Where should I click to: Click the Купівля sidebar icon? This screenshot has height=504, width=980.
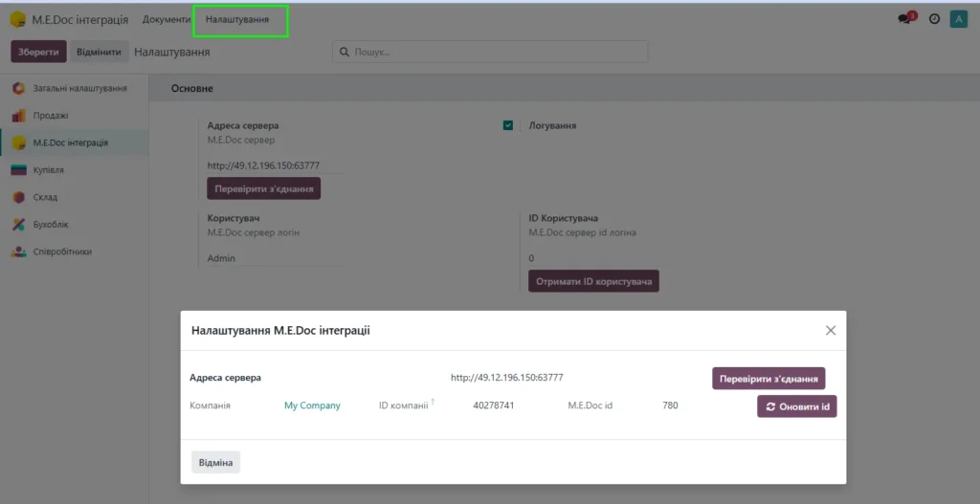19,170
